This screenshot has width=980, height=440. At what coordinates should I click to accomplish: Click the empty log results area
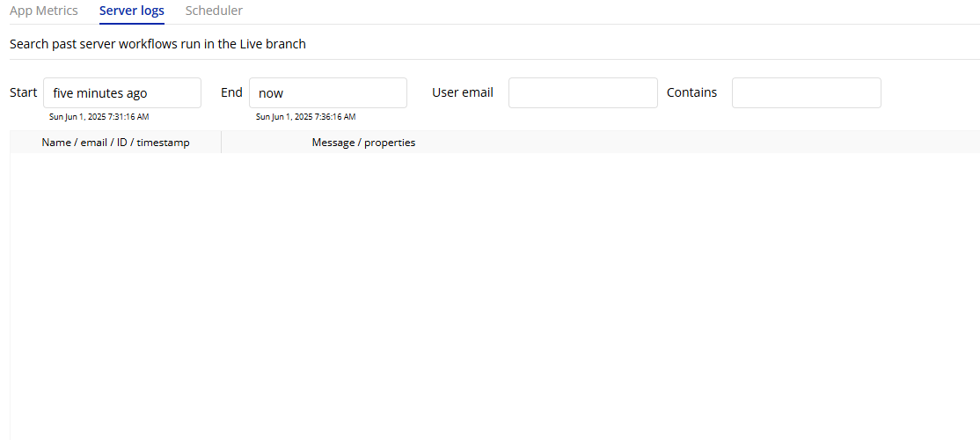click(x=493, y=290)
